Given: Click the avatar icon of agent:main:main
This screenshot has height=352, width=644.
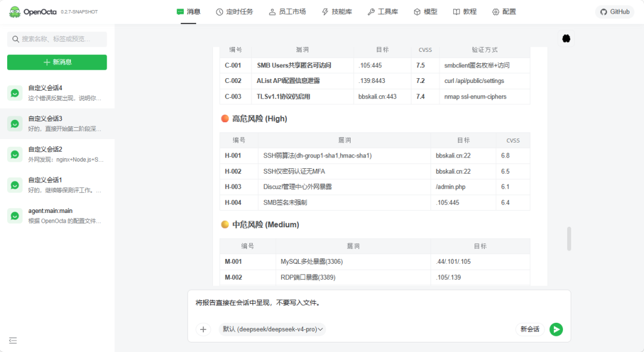Looking at the screenshot, I should pos(15,216).
